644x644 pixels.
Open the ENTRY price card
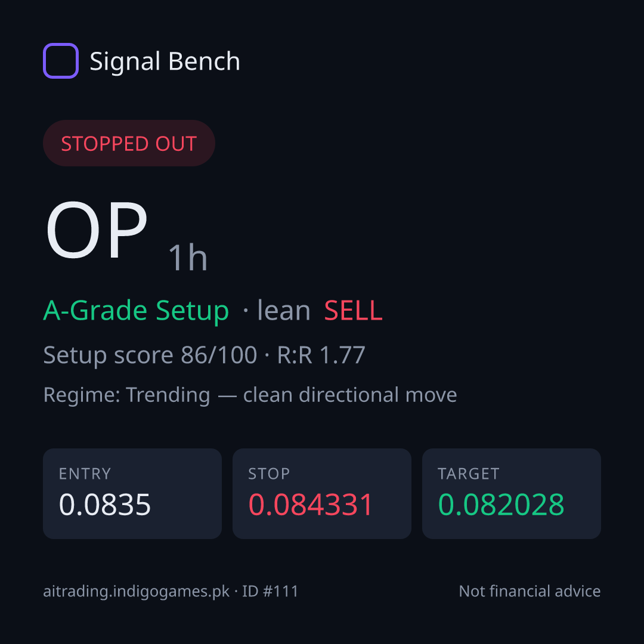pyautogui.click(x=132, y=494)
